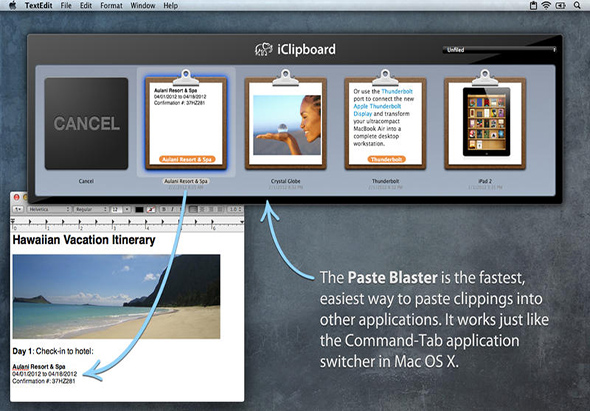Click the iClipboard clipboard menu bar icon
The height and width of the screenshot is (411, 590).
pos(533,5)
